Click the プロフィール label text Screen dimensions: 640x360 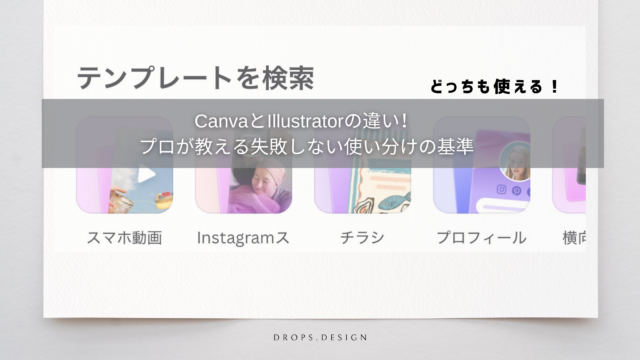(482, 238)
